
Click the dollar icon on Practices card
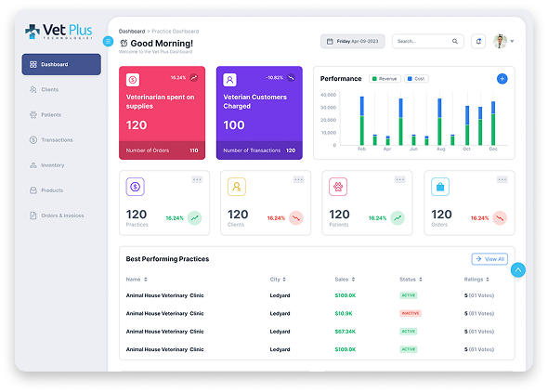pyautogui.click(x=136, y=187)
